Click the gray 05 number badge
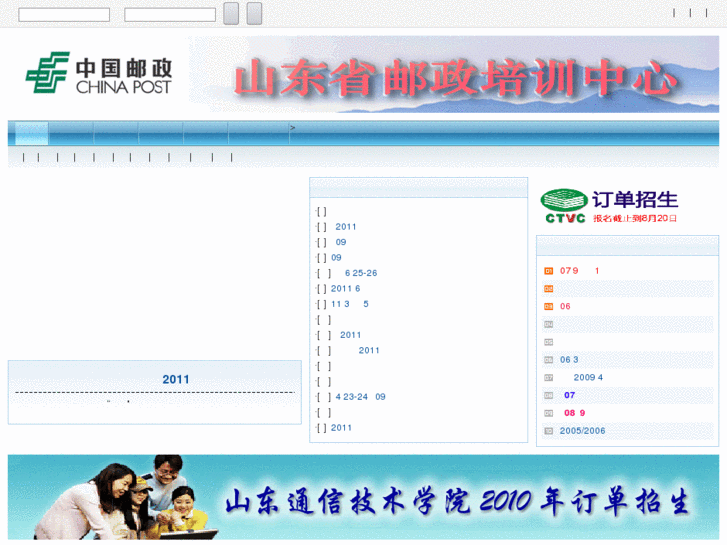The image size is (727, 545). coord(548,342)
